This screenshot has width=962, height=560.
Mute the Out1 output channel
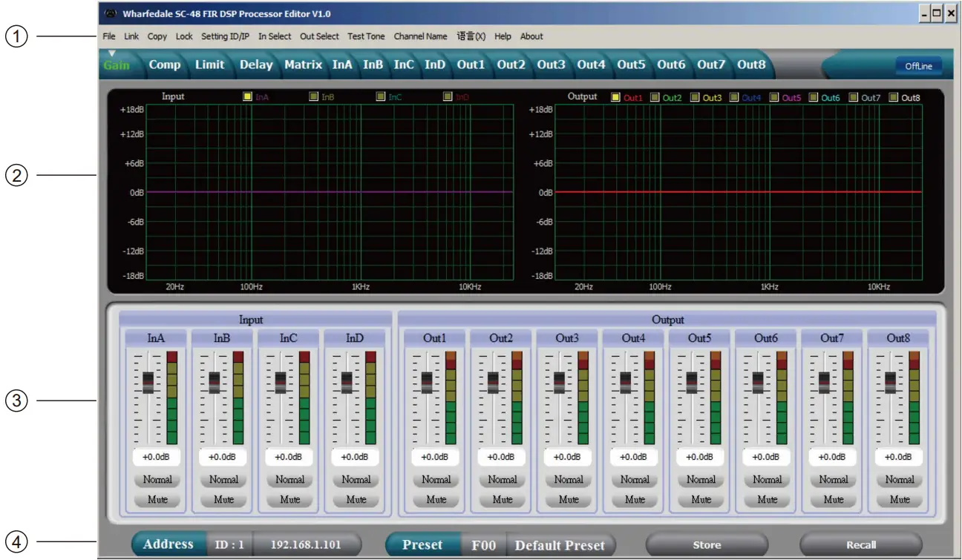[436, 499]
